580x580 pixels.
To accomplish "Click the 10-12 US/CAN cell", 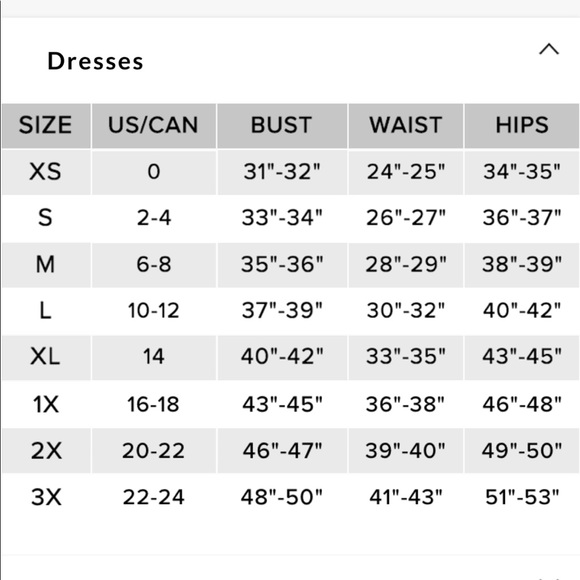I will [x=154, y=310].
